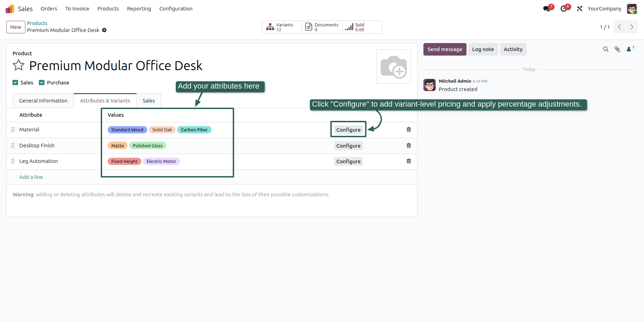Open the Products menu

[x=108, y=9]
